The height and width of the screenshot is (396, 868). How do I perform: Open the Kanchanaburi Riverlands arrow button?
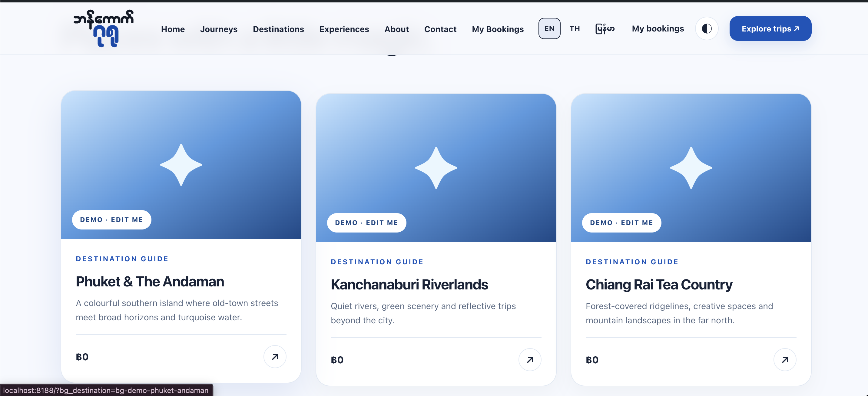(x=530, y=360)
